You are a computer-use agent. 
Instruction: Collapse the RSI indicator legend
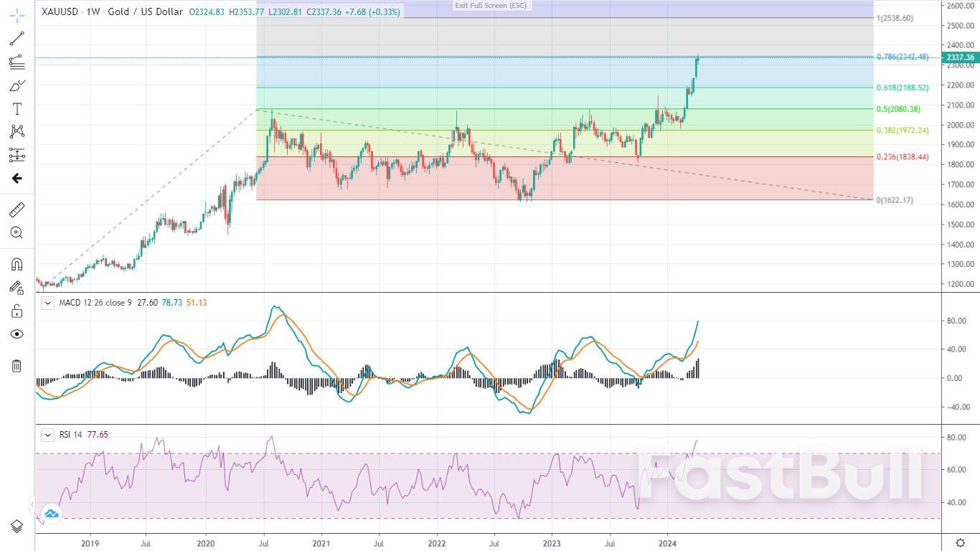[x=47, y=435]
